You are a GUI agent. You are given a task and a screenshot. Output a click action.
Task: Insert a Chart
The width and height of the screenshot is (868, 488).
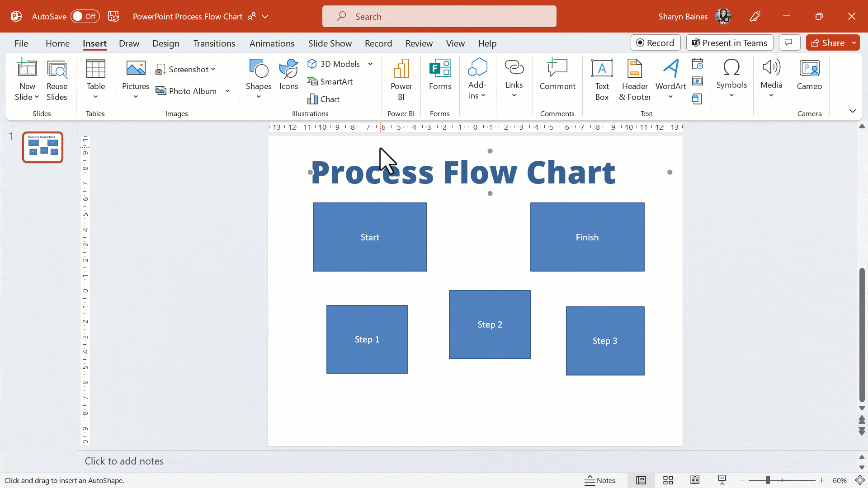[324, 99]
